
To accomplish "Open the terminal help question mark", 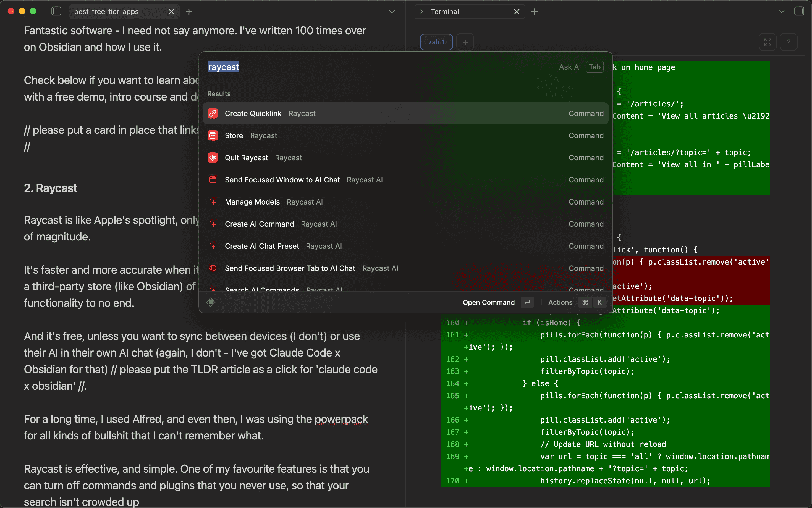I will tap(789, 42).
